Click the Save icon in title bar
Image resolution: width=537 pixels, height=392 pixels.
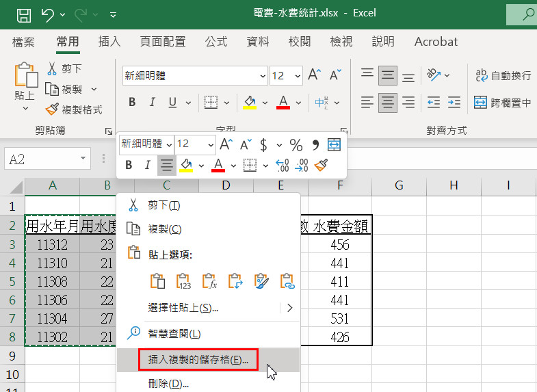23,14
